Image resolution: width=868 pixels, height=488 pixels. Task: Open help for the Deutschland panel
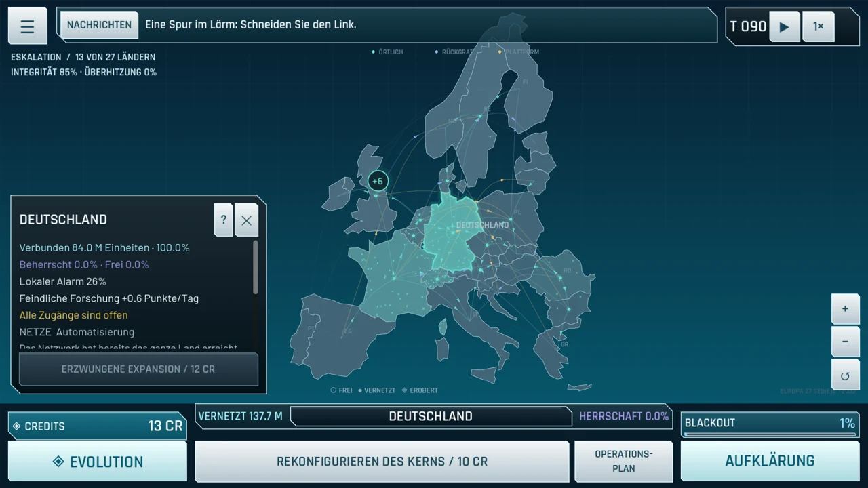pyautogui.click(x=223, y=220)
